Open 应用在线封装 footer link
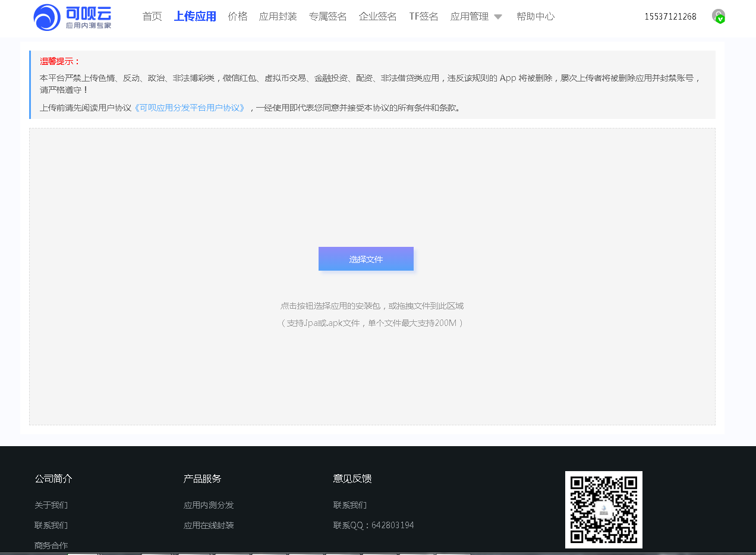Screen dimensions: 756x555 click(209, 525)
